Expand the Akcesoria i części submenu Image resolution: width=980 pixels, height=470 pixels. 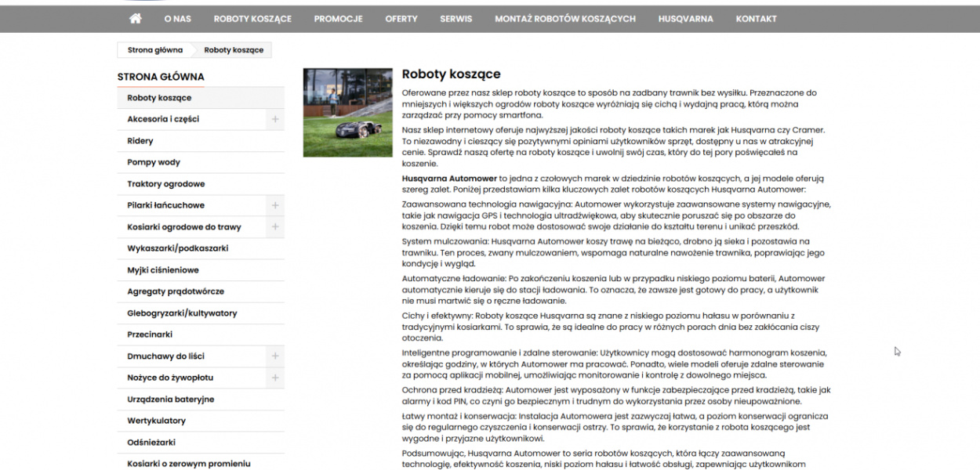point(275,119)
